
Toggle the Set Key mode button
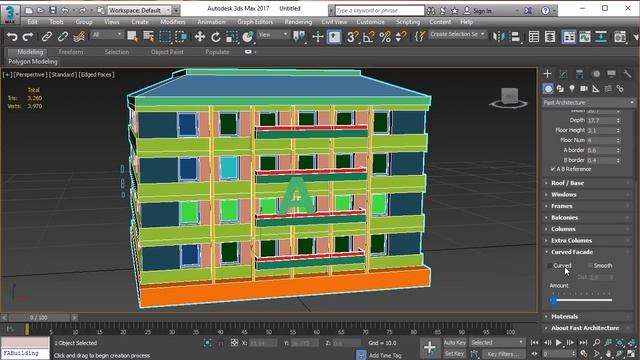pyautogui.click(x=455, y=353)
